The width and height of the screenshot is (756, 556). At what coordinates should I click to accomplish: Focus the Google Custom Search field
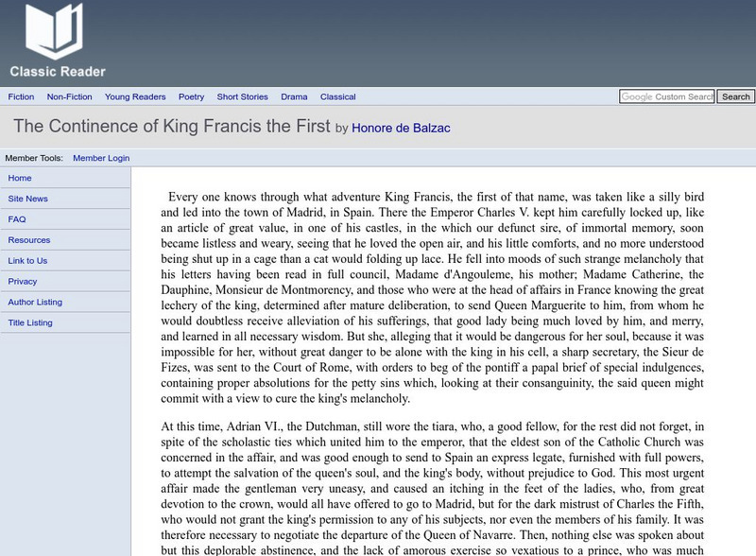[x=667, y=96]
